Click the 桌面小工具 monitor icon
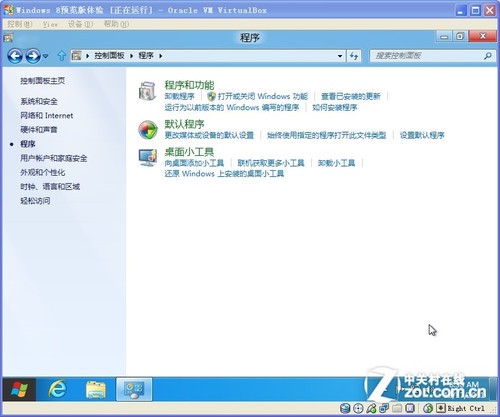500x417 pixels. 148,157
